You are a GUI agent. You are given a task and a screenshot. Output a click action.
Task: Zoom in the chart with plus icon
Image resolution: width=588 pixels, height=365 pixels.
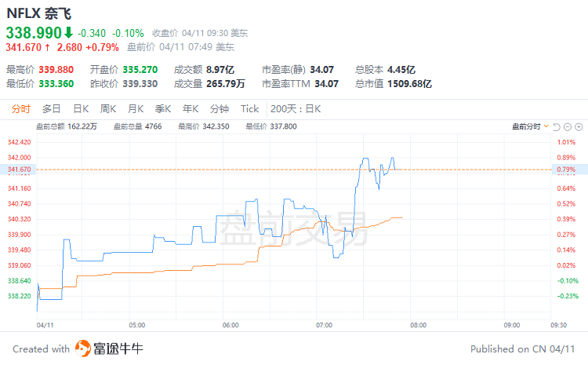coord(579,126)
